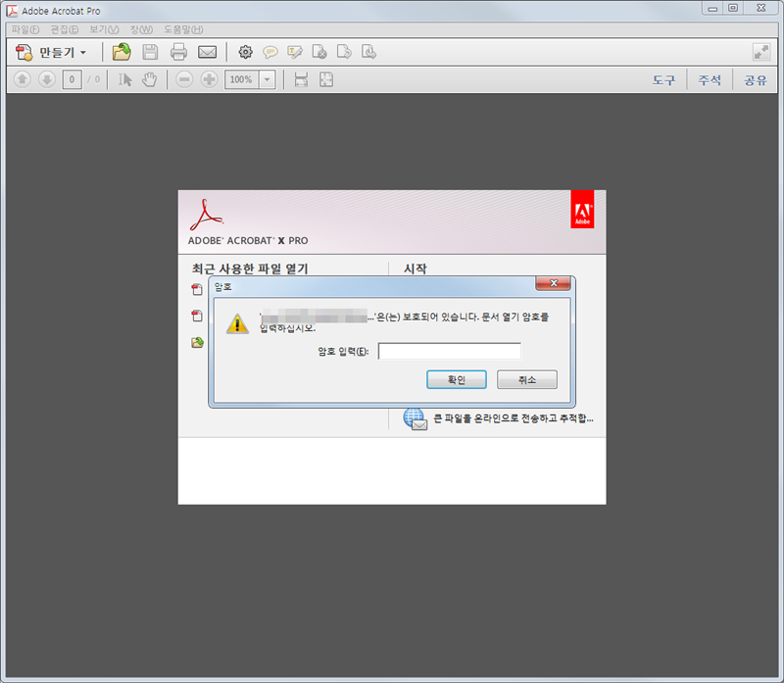Open the 공유 share pane
The width and height of the screenshot is (784, 683).
coord(755,80)
